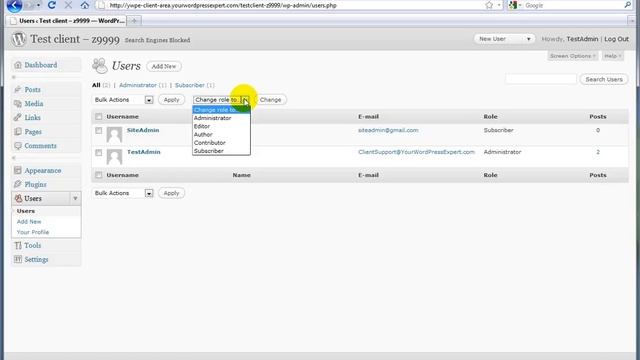Open the top Bulk Actions dropdown
640x360 pixels.
pos(123,100)
